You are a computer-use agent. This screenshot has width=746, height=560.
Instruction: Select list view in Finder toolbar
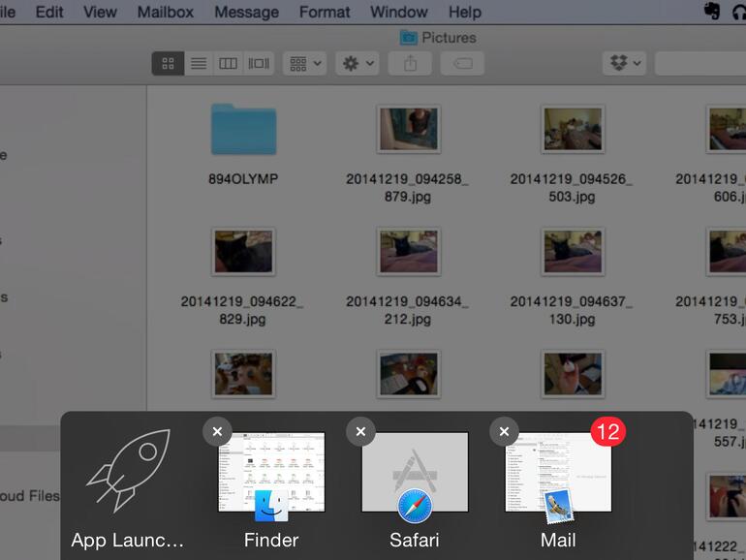point(199,63)
